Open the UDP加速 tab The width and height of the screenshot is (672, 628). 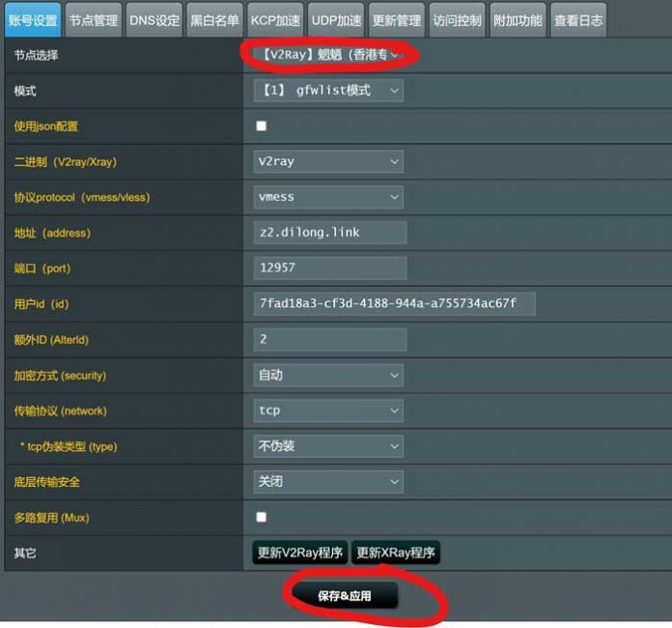tap(336, 20)
